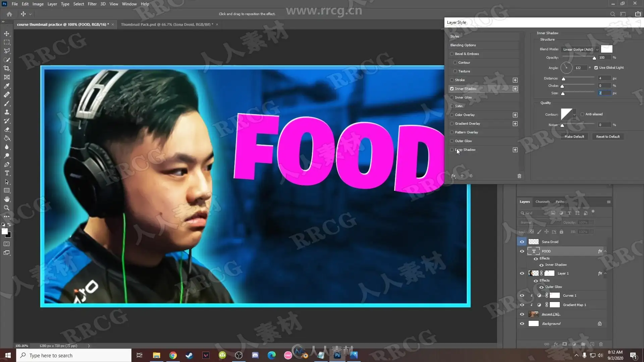The height and width of the screenshot is (362, 644).
Task: Click Reset to Default button
Action: pyautogui.click(x=607, y=137)
